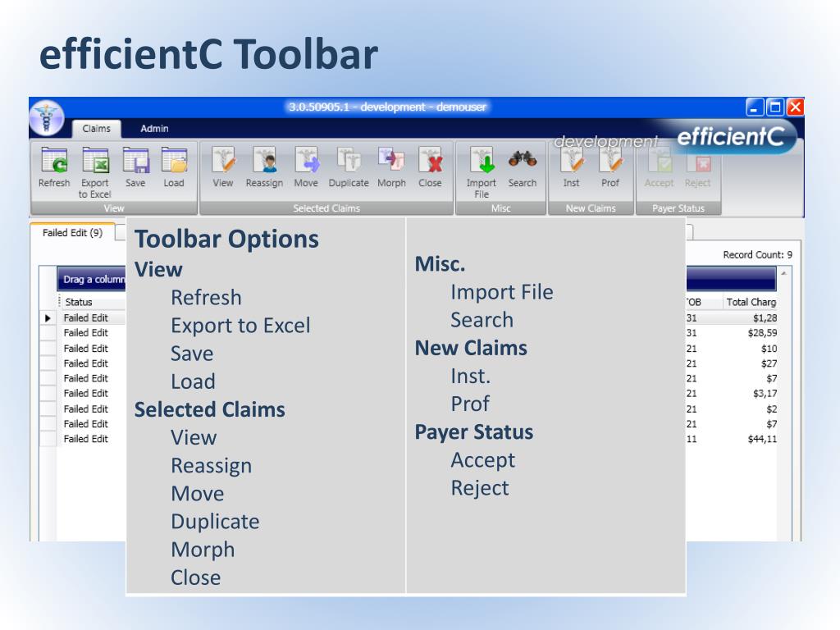Click the last Failed Edit status row
Viewport: 840px width, 630px height.
[x=85, y=439]
